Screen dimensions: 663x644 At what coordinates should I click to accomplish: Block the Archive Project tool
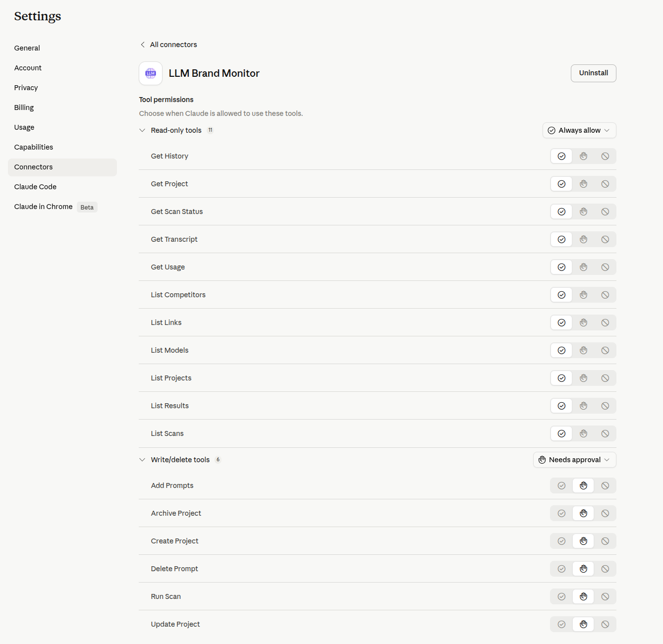605,513
